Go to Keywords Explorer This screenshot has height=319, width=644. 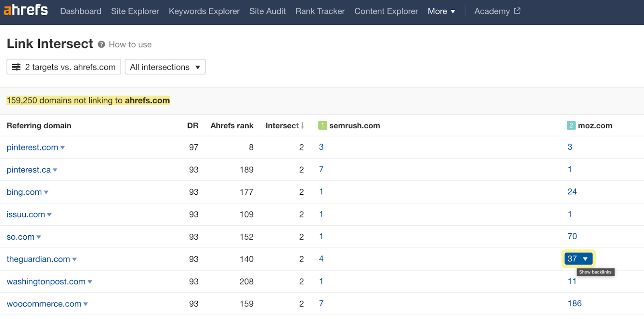pyautogui.click(x=204, y=11)
